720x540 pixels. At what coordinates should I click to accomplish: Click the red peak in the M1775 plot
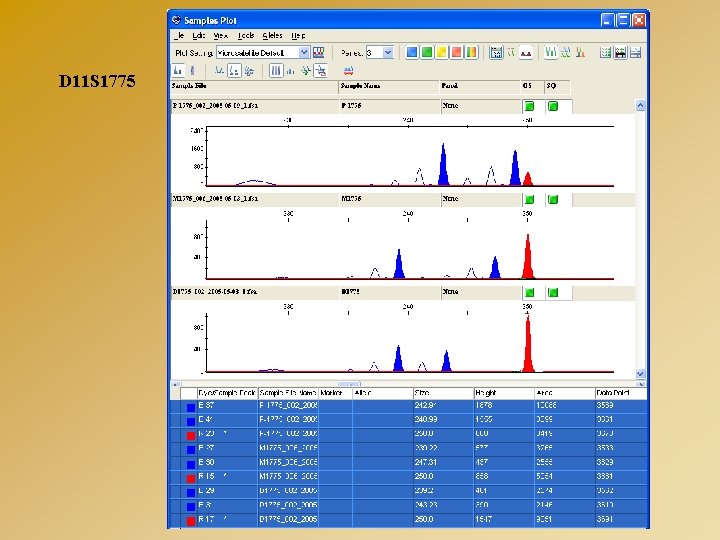click(x=528, y=257)
